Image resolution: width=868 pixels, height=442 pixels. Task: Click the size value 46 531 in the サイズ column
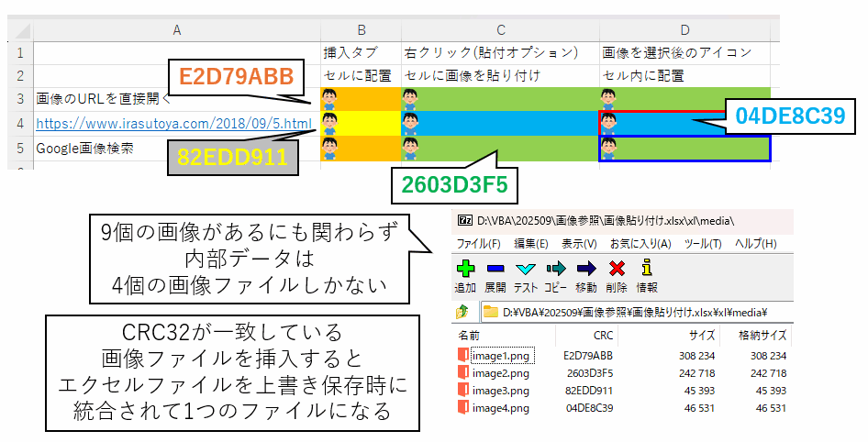699,408
